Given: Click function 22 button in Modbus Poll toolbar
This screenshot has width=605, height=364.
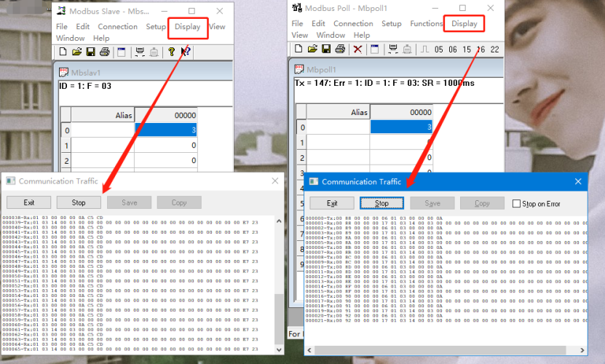Looking at the screenshot, I should (495, 50).
